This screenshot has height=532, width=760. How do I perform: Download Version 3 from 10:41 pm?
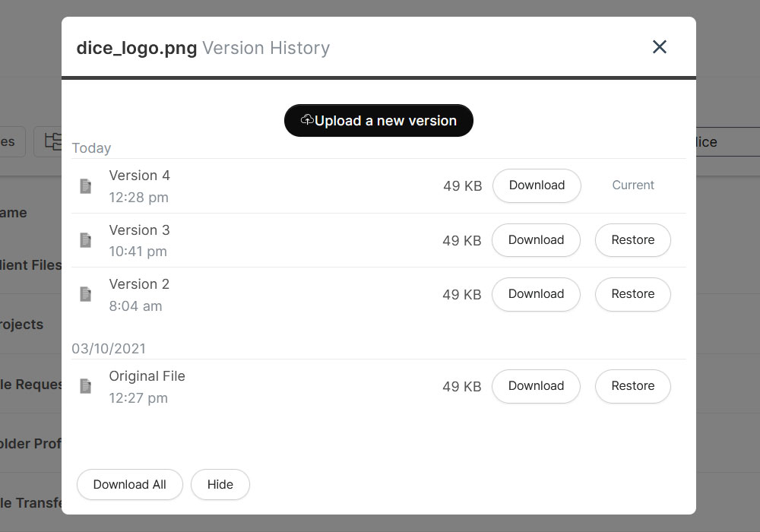click(x=536, y=240)
